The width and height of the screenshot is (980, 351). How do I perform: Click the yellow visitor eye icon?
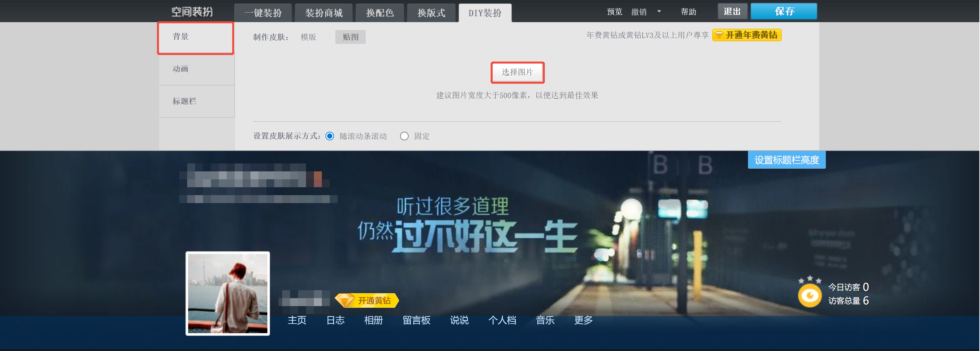(x=809, y=296)
